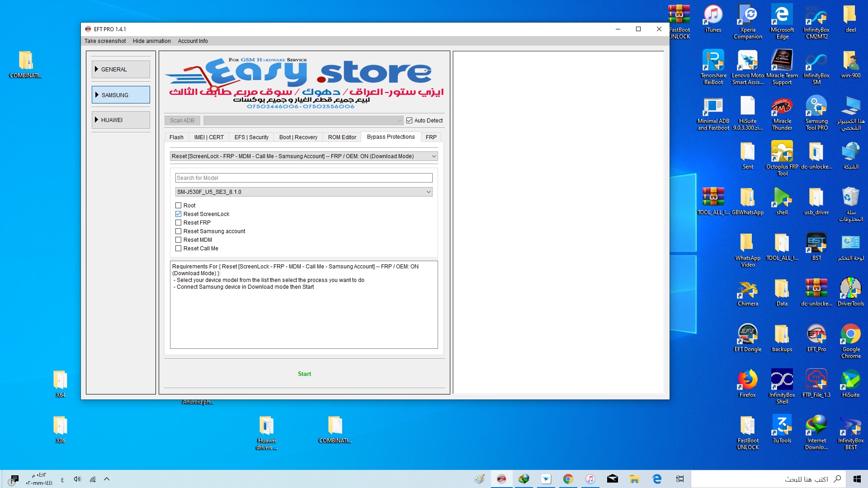The image size is (868, 488).
Task: Open the Minimal ADB and Fastboot icon
Action: [713, 113]
